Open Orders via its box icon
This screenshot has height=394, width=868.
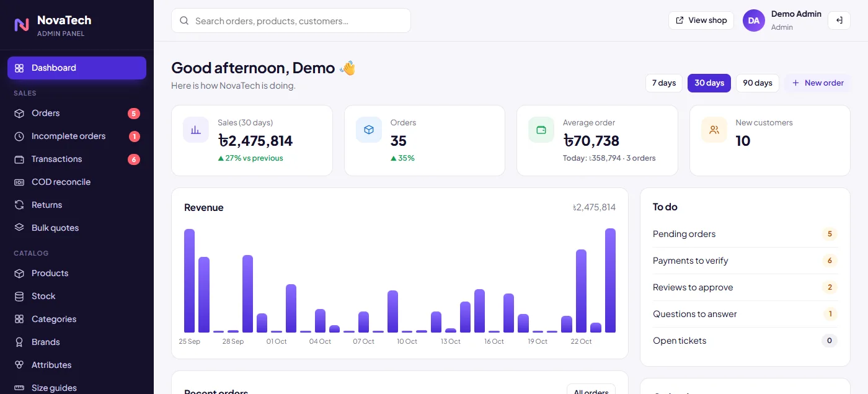(19, 114)
